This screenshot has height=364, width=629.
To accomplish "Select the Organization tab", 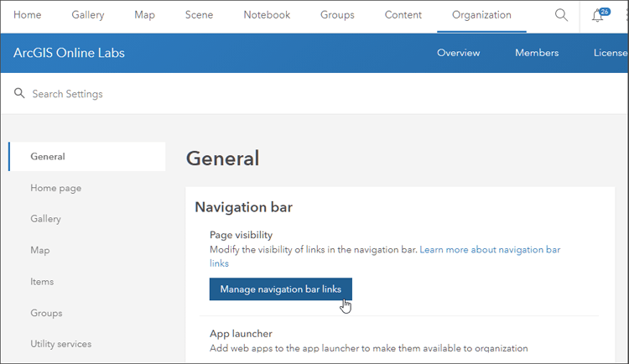I will click(x=481, y=15).
